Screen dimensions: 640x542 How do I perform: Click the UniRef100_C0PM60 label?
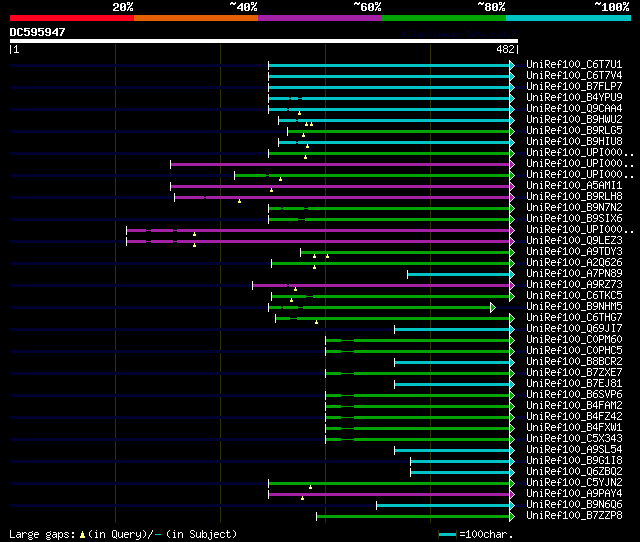click(574, 340)
